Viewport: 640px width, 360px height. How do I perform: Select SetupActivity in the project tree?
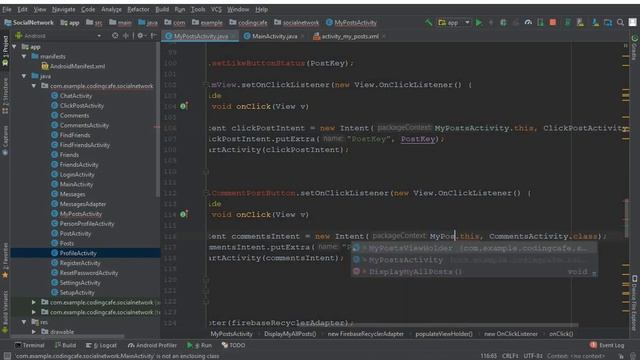point(77,293)
